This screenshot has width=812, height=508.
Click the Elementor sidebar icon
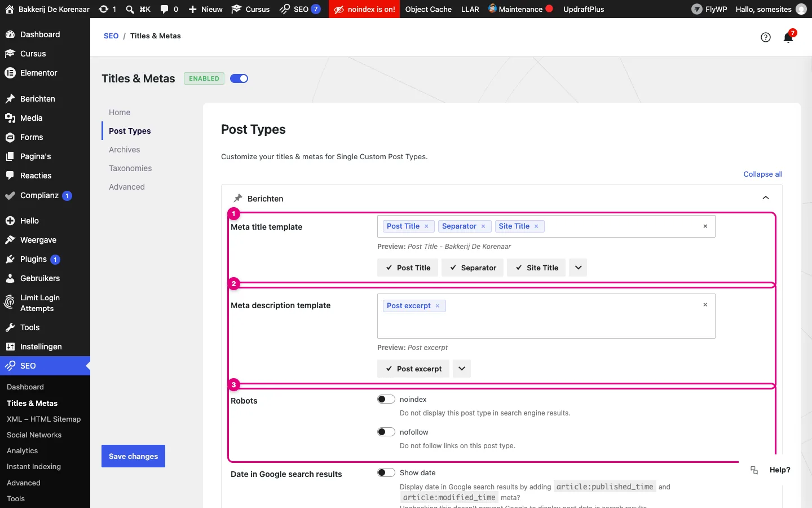click(10, 73)
